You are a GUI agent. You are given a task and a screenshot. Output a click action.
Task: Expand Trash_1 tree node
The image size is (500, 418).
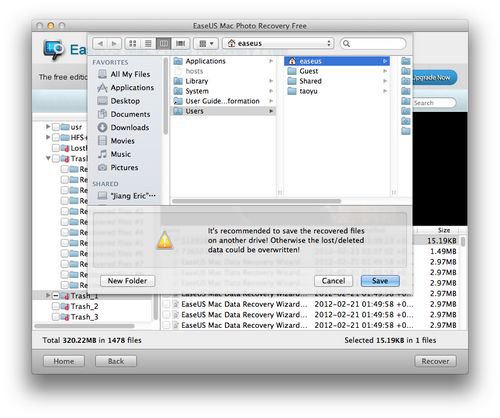coord(48,295)
